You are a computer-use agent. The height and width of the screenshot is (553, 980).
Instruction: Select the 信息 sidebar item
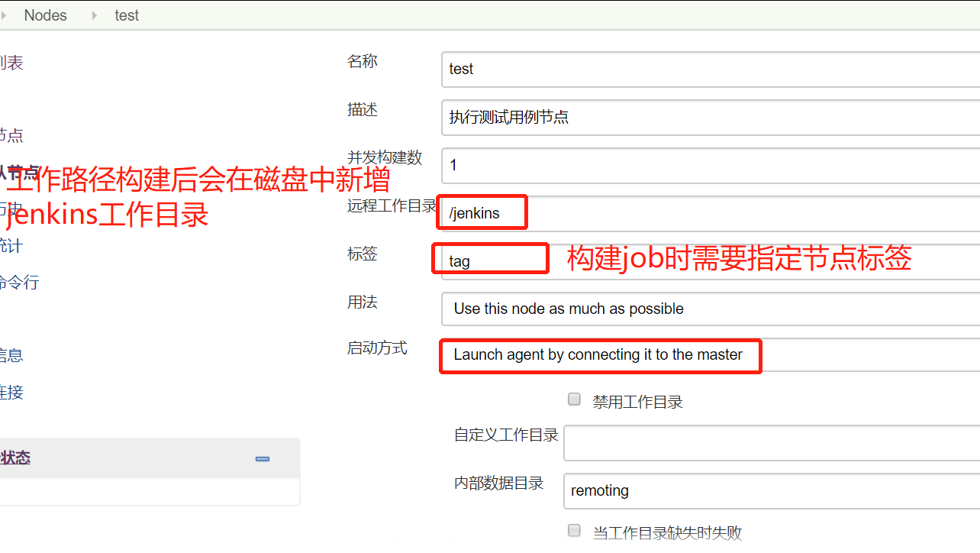[11, 355]
